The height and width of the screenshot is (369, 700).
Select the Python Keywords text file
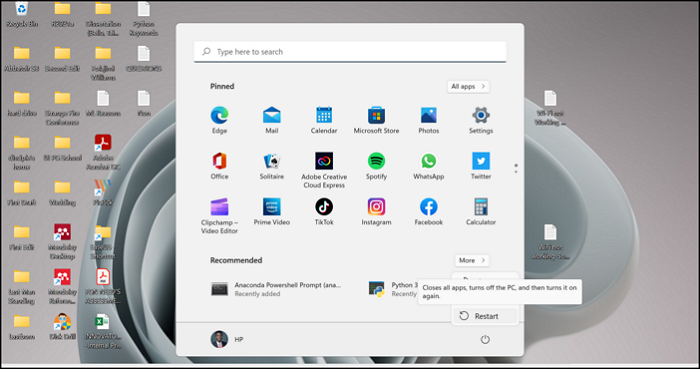[x=144, y=19]
